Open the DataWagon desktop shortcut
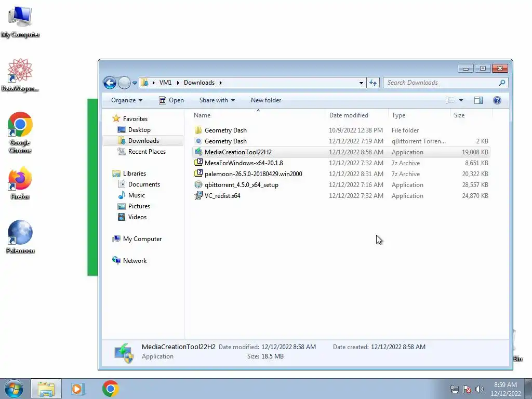532x399 pixels. (20, 75)
